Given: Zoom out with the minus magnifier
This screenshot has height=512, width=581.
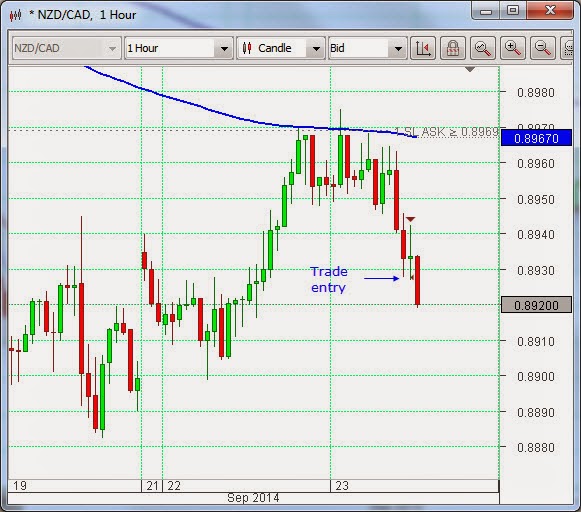Looking at the screenshot, I should (x=543, y=48).
